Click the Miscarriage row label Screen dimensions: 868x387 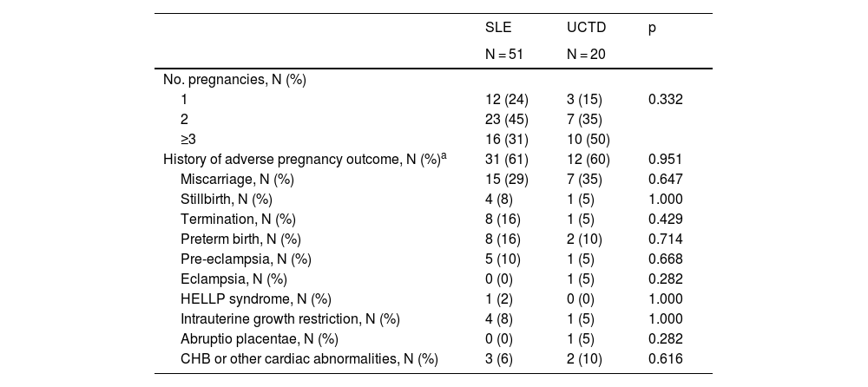pyautogui.click(x=237, y=179)
